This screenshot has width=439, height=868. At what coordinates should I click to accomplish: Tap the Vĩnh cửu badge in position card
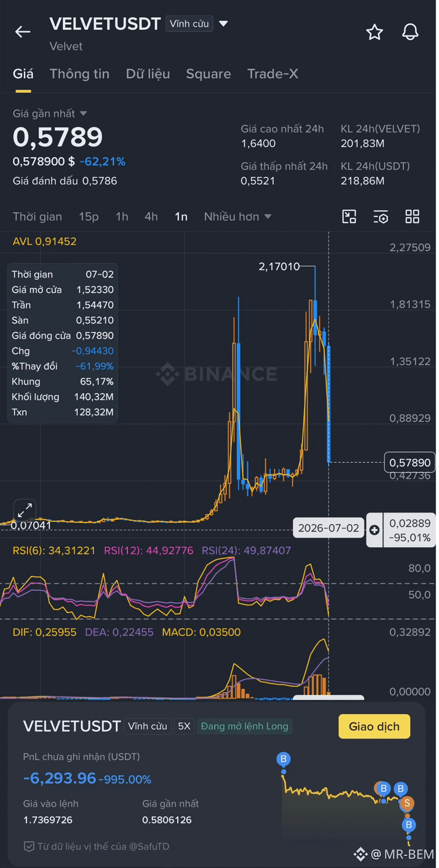(x=147, y=726)
